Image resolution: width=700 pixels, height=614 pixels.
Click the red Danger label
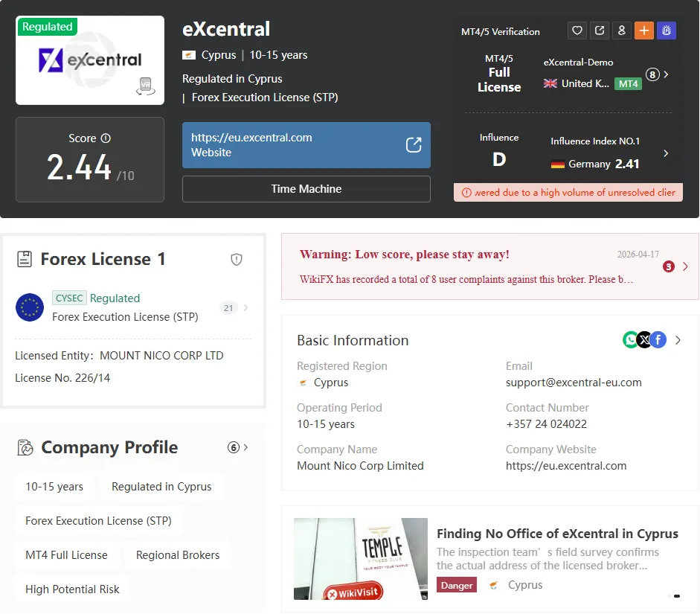(x=457, y=586)
